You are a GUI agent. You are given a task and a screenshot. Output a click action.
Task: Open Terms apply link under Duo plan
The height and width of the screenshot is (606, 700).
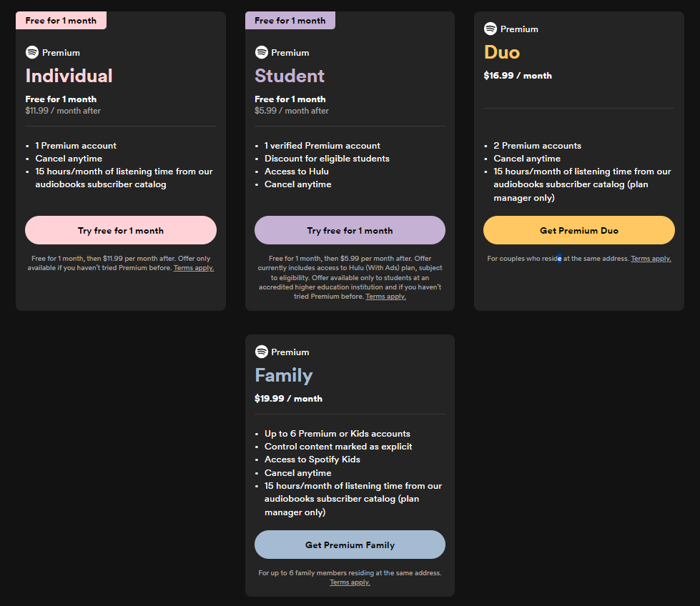click(x=651, y=259)
